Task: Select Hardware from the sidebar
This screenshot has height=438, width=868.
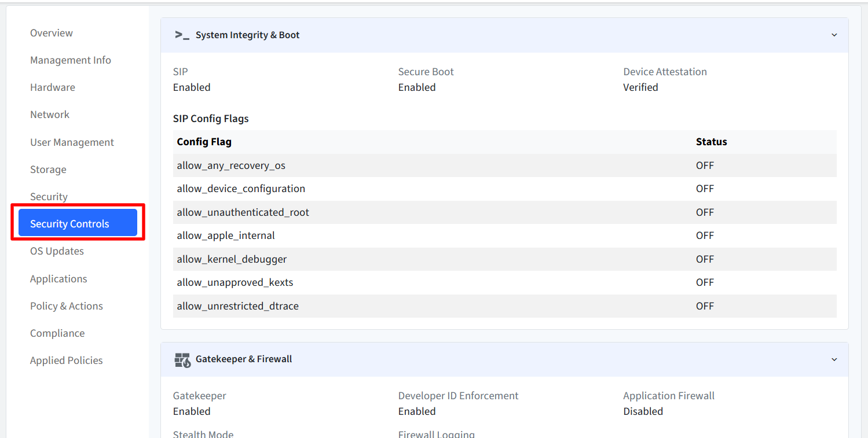Action: (53, 87)
